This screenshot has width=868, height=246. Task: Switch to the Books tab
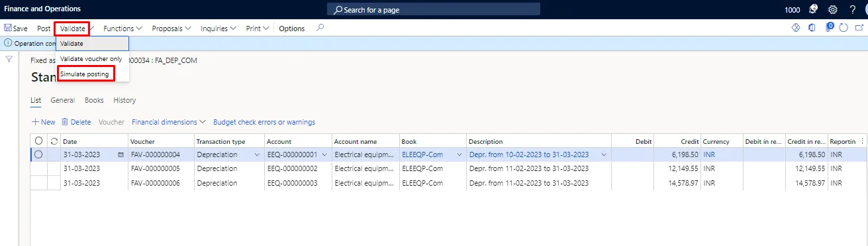(94, 100)
